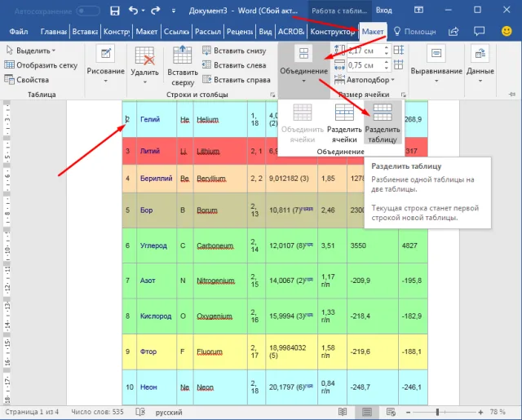
Task: Open the Выделить dropdown
Action: (x=31, y=51)
